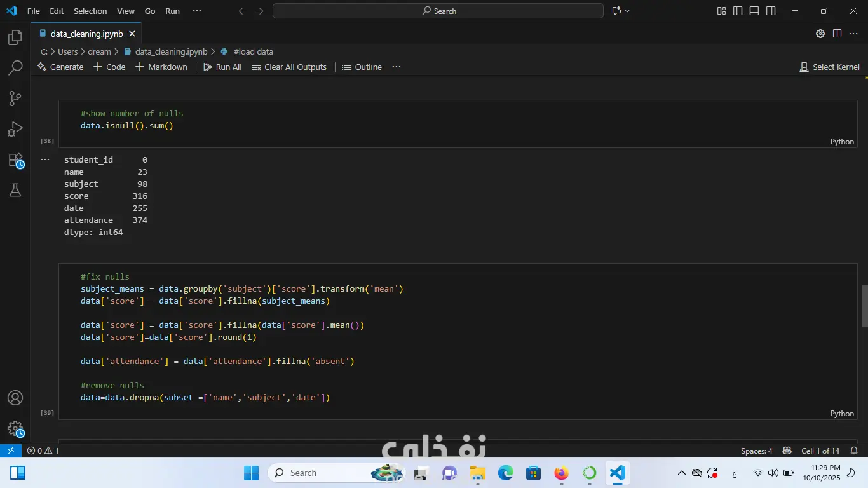Screen dimensions: 868x488
Task: Add a Markdown cell
Action: pyautogui.click(x=161, y=67)
